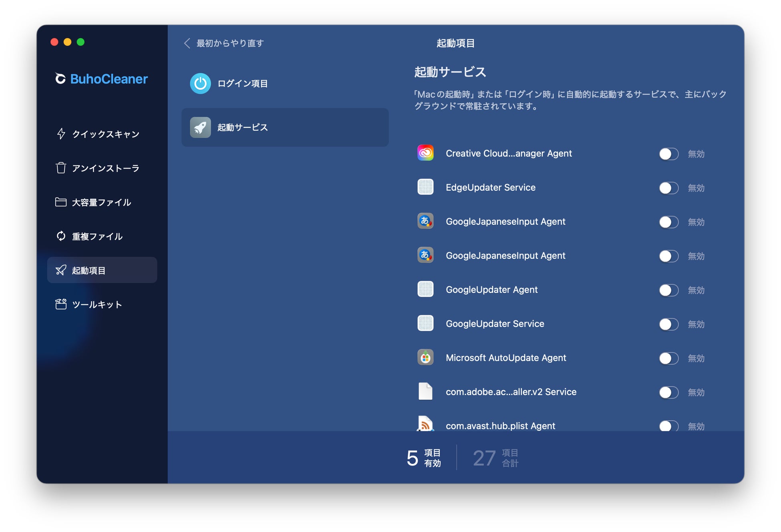This screenshot has width=781, height=532.
Task: Toggle com.avast.hub.plist Agent switch
Action: coord(668,426)
